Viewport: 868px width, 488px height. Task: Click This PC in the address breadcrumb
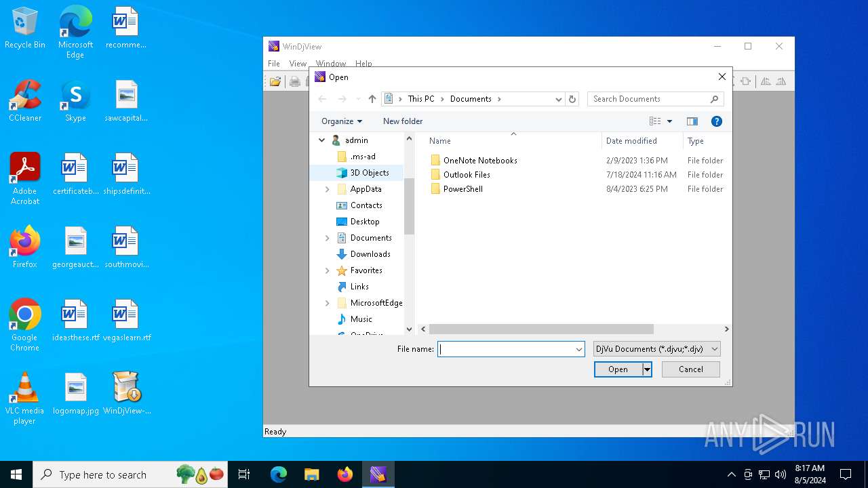421,99
